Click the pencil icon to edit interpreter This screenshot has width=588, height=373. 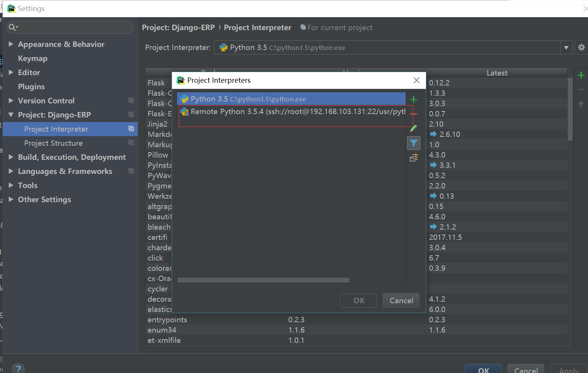tap(414, 129)
